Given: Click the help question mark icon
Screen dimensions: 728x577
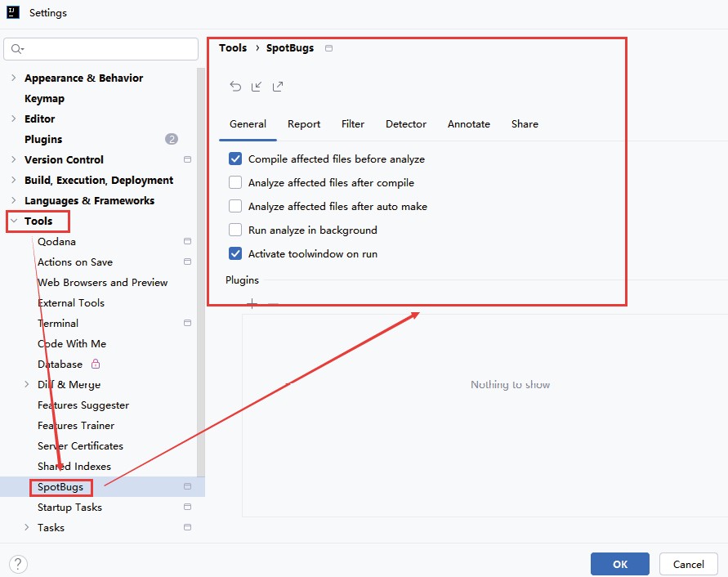Looking at the screenshot, I should [x=18, y=565].
